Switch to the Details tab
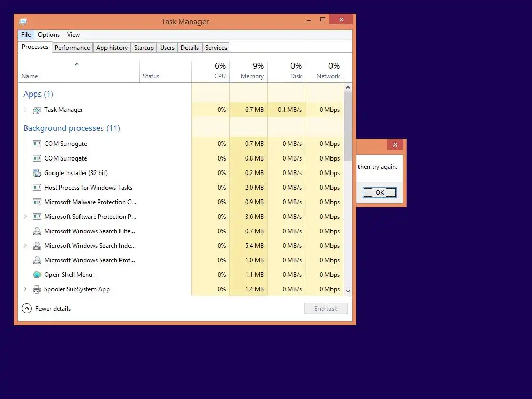Image resolution: width=532 pixels, height=399 pixels. [x=190, y=48]
